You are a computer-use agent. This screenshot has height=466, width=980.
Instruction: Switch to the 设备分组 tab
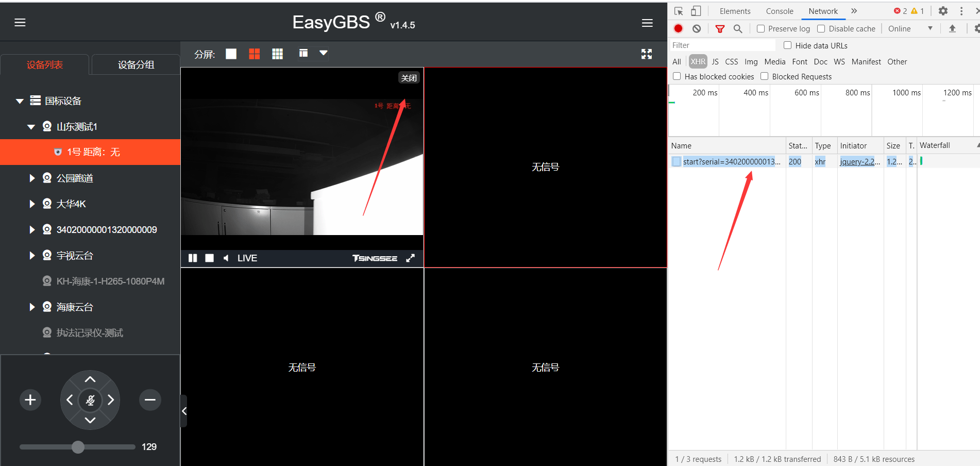(x=136, y=65)
